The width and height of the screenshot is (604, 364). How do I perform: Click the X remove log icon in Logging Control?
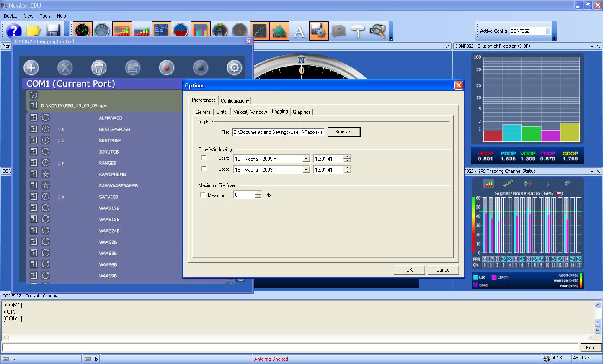tap(65, 67)
